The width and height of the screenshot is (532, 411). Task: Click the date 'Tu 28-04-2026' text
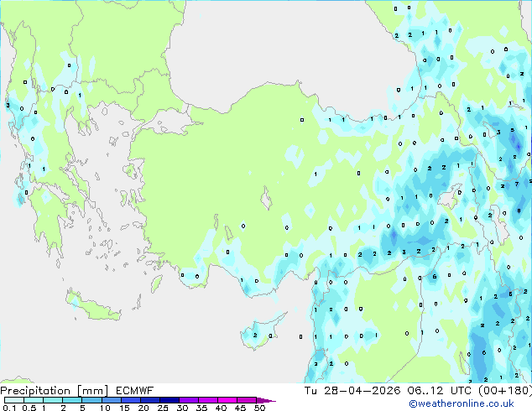[352, 391]
